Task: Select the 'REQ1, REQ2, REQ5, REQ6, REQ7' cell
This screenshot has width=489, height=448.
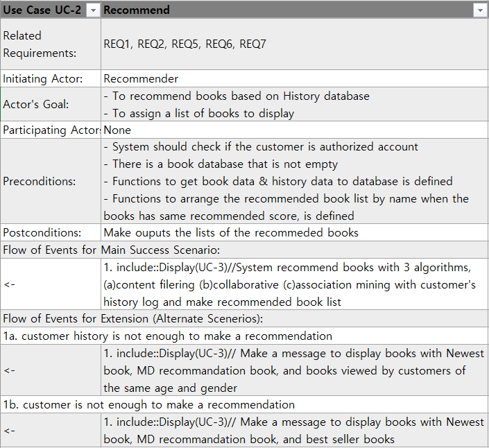Action: 295,44
